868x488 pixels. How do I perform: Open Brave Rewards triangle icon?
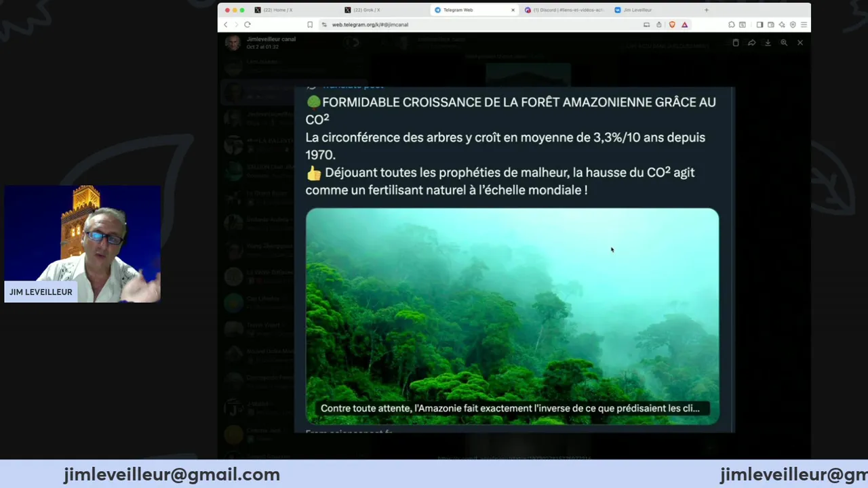684,24
